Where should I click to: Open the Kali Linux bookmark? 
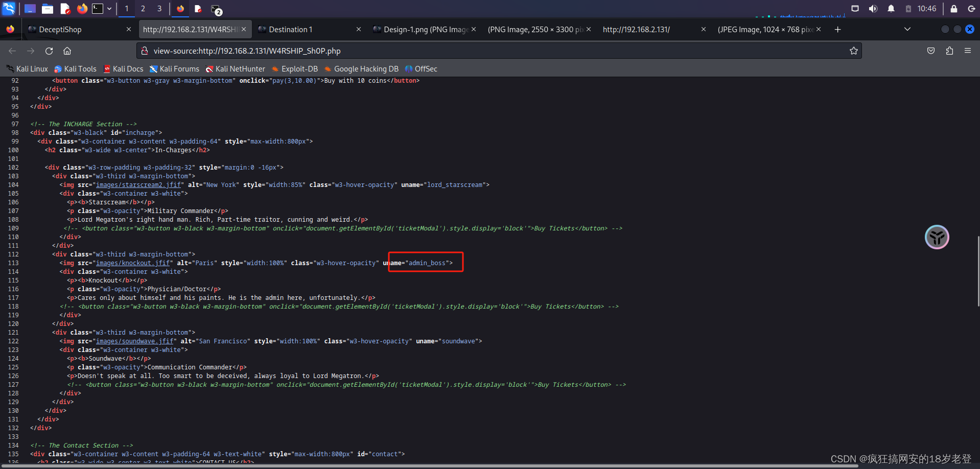(27, 69)
